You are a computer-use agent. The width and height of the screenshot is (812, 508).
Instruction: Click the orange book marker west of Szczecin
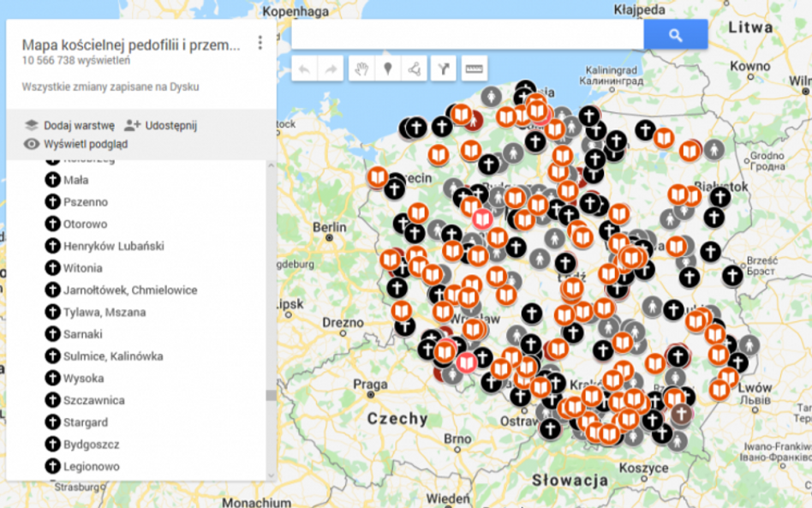pos(378,177)
